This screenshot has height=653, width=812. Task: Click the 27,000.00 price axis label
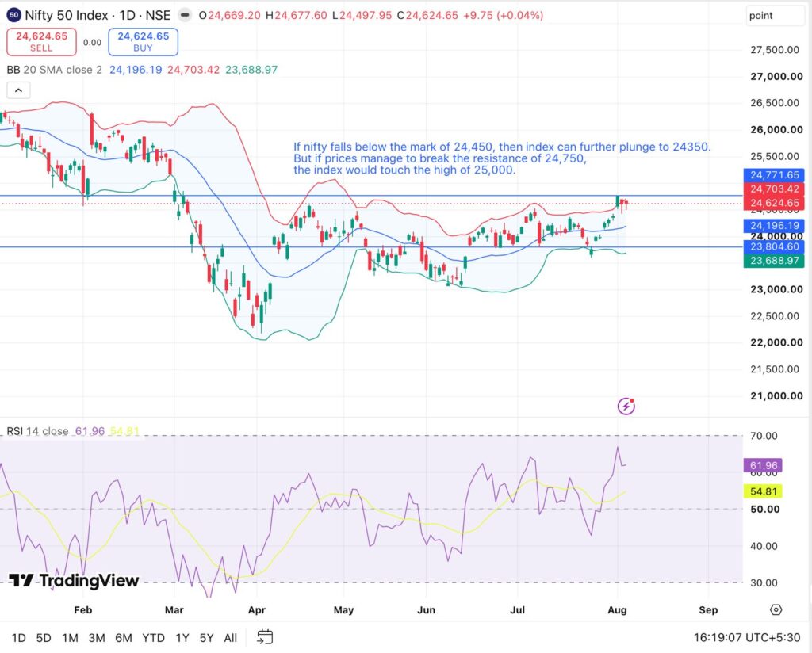(x=776, y=77)
